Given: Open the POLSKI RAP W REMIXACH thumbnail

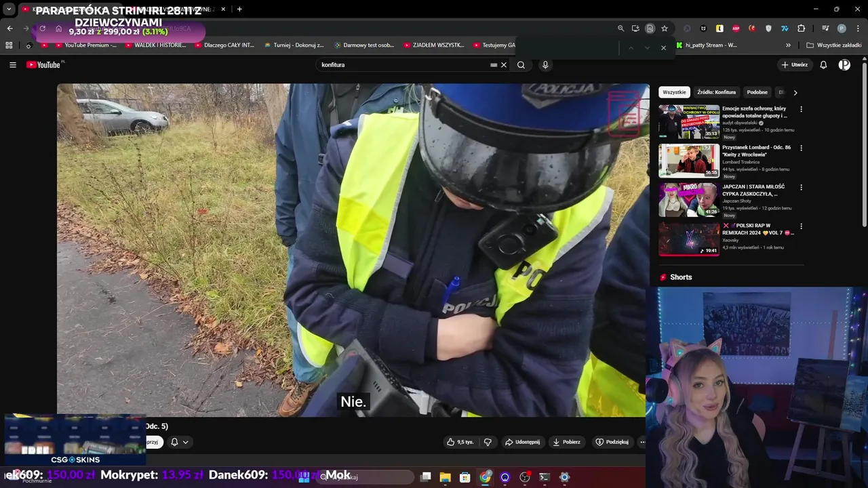Looking at the screenshot, I should (689, 239).
